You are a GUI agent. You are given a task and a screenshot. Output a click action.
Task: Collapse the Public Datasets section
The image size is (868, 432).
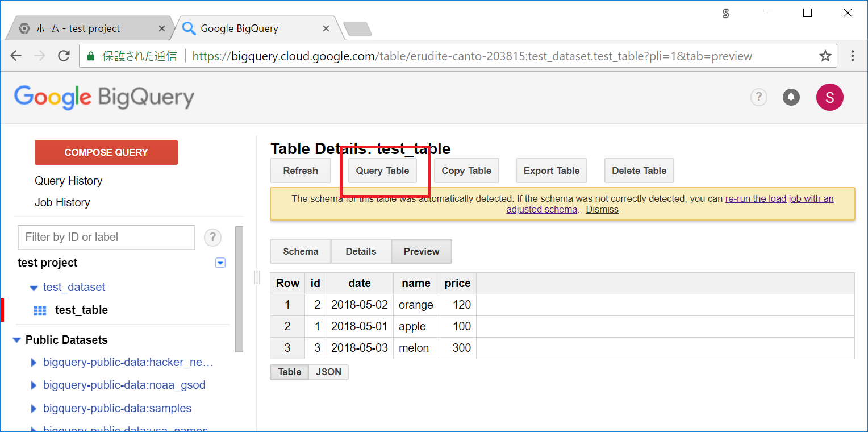click(16, 340)
